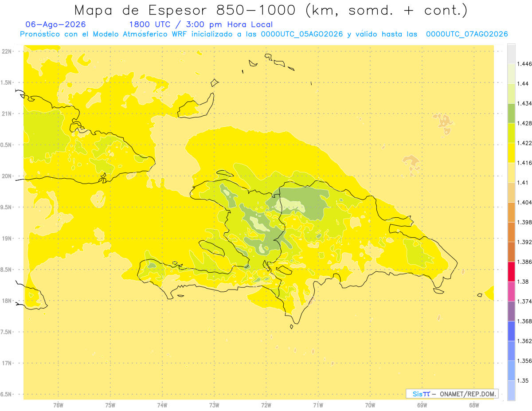Click the '1800 UTC / 3:00 pm Hora Local' text

(x=201, y=25)
